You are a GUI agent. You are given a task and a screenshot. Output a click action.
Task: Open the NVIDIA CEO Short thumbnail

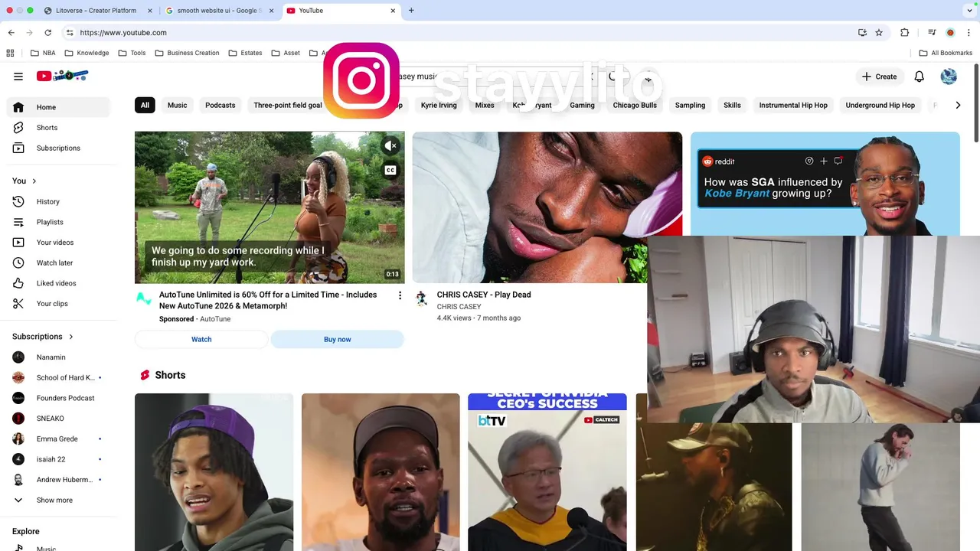(547, 472)
